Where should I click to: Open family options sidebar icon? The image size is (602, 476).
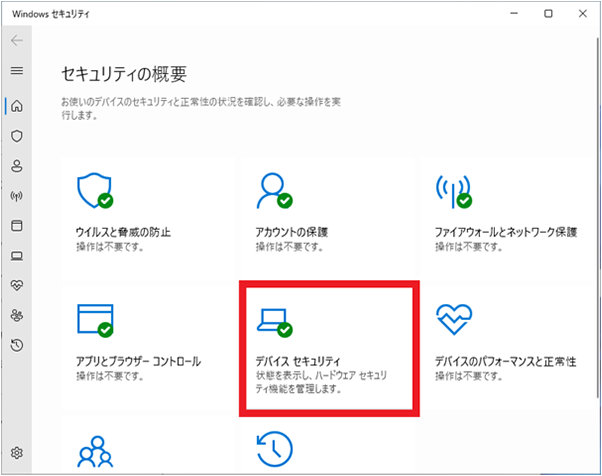coord(17,316)
